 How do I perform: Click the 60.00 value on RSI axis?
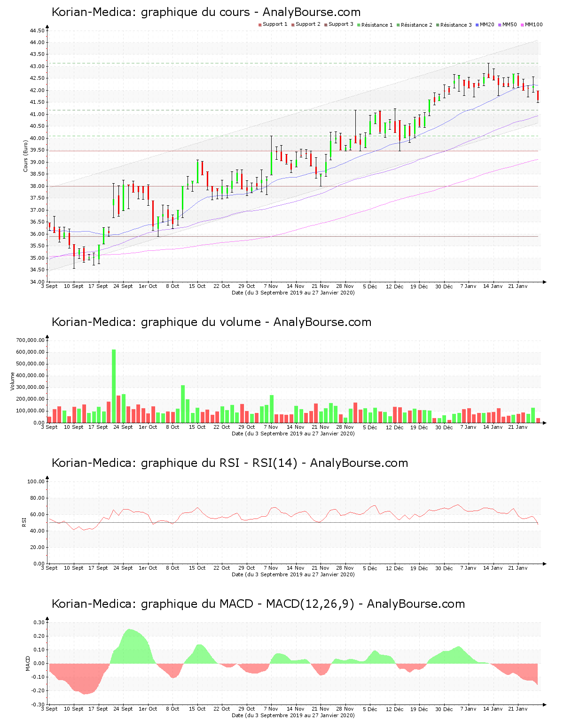[37, 515]
